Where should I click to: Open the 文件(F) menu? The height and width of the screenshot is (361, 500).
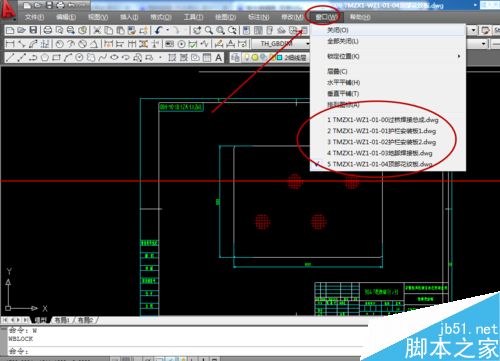[x=34, y=17]
